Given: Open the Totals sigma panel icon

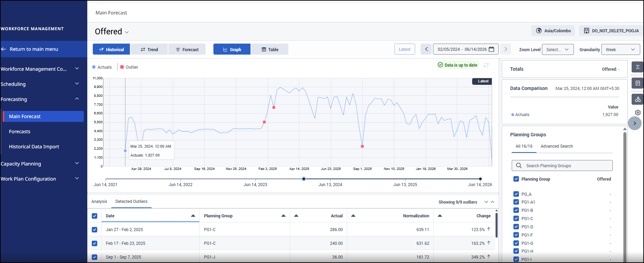Looking at the screenshot, I should [x=637, y=67].
